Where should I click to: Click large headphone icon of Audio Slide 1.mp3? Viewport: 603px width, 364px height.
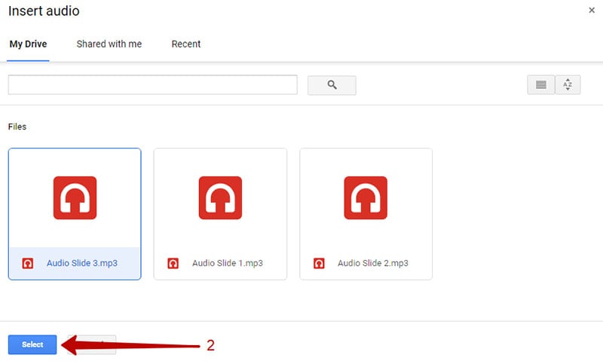[220, 197]
